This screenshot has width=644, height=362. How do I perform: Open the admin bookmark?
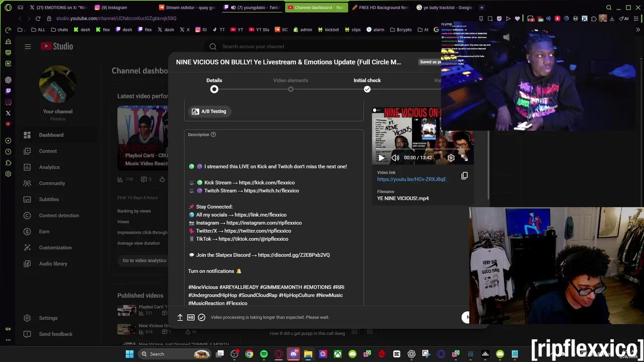tap(302, 30)
